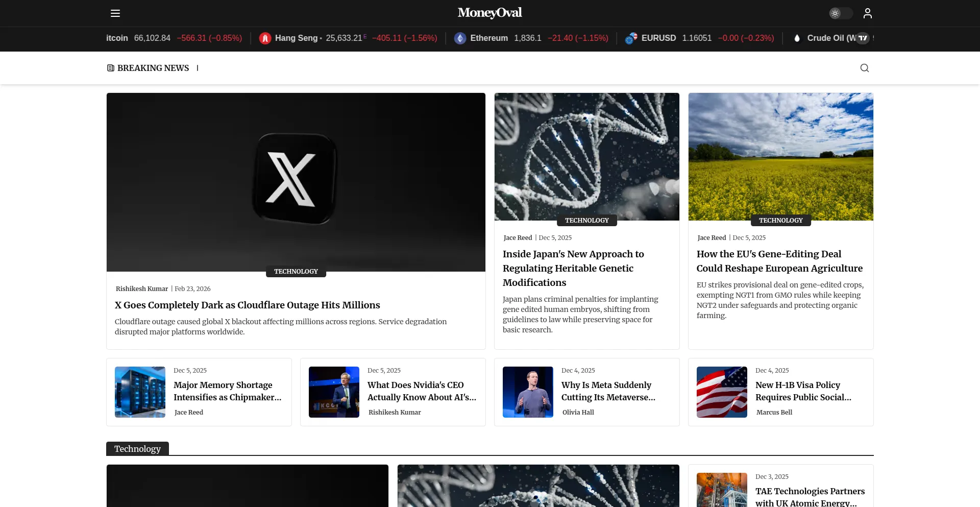The height and width of the screenshot is (507, 980).
Task: Open 'X Goes Completely Dark' headline
Action: tap(248, 305)
